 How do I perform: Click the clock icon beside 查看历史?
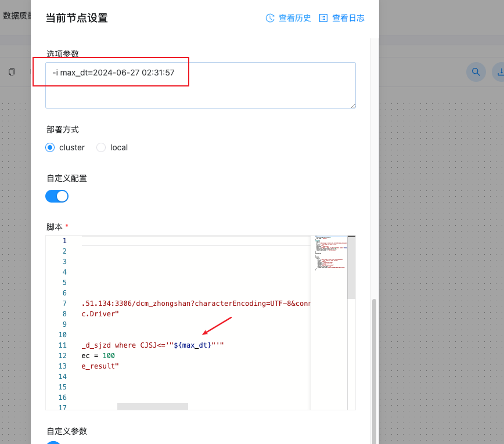coord(270,18)
